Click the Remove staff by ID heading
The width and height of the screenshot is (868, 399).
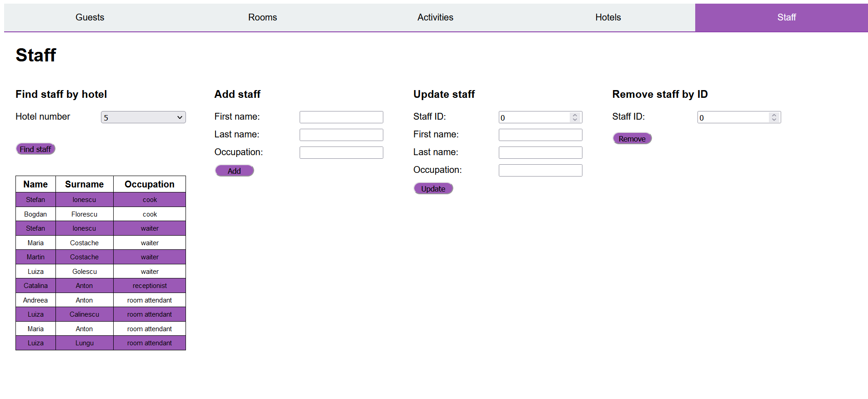point(660,94)
